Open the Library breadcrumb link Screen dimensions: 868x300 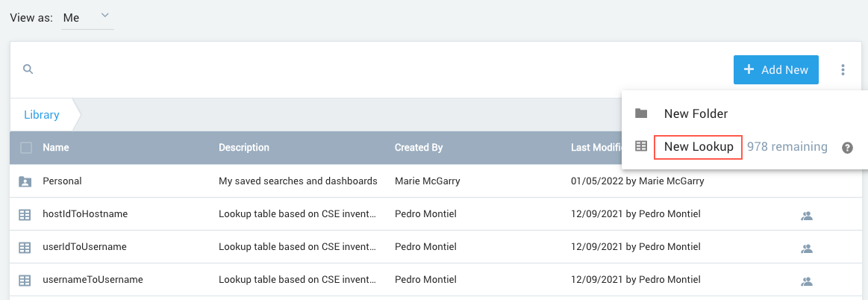42,115
